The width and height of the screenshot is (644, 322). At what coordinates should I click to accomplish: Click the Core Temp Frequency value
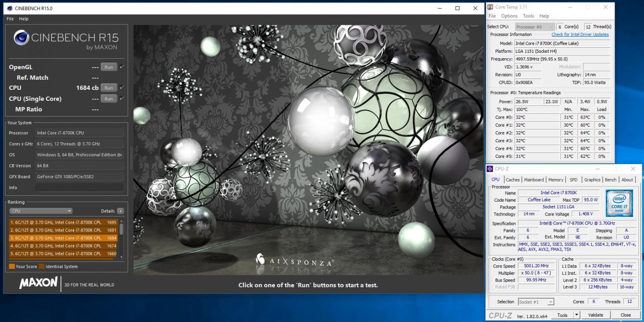tap(562, 59)
